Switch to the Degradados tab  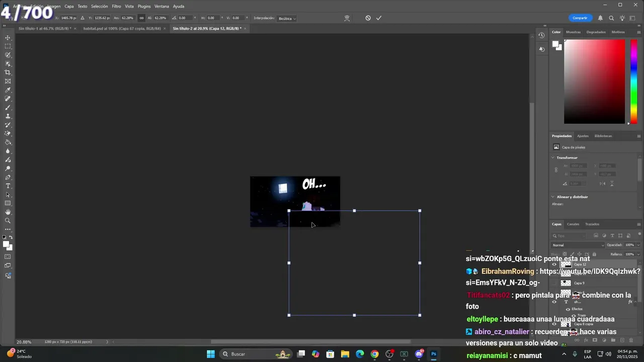click(x=596, y=32)
